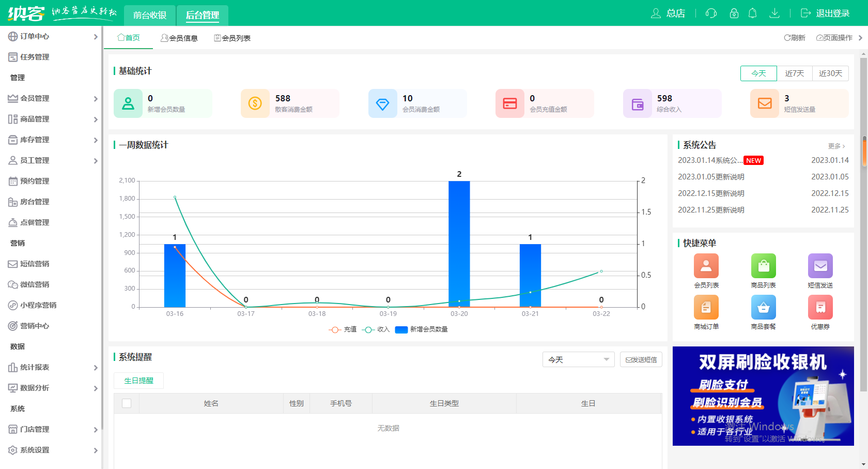Screen dimensions: 868x469
Task: Open the 今天 dropdown in 系统提醒
Action: coord(578,359)
